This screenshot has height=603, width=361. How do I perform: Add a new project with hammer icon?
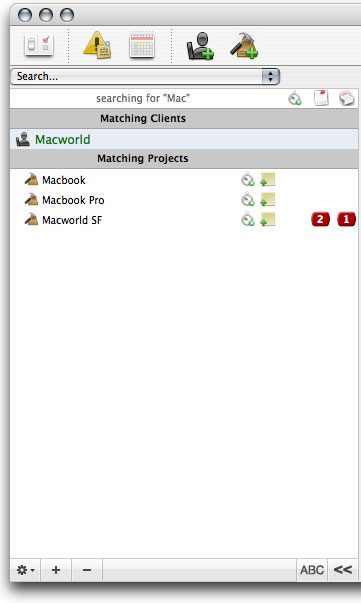pyautogui.click(x=244, y=46)
